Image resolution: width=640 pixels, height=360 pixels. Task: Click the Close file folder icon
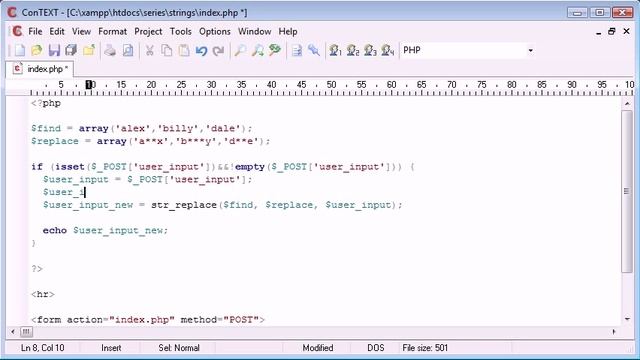89,51
